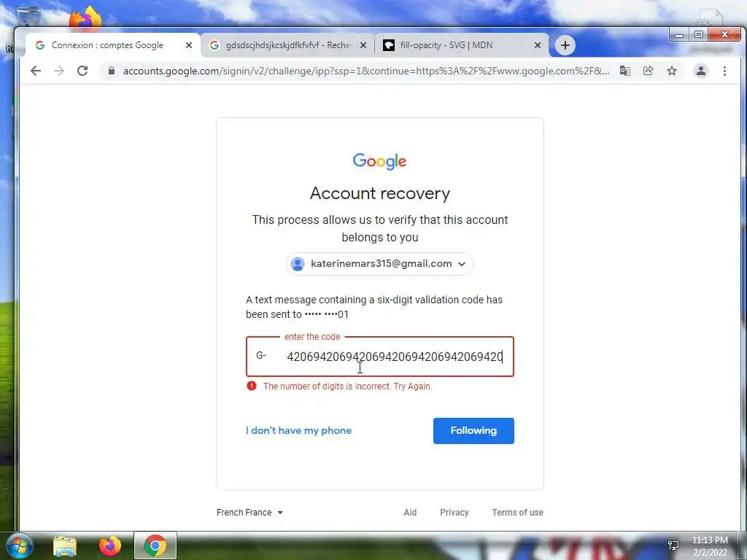The image size is (747, 560).
Task: Open the Chrome profile avatar icon
Action: [x=701, y=71]
